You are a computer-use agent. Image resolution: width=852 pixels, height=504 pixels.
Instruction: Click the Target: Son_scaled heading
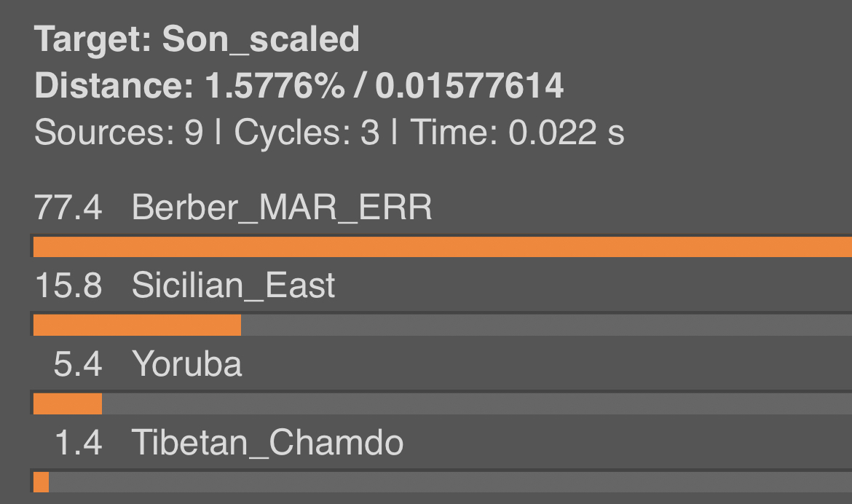tap(197, 39)
